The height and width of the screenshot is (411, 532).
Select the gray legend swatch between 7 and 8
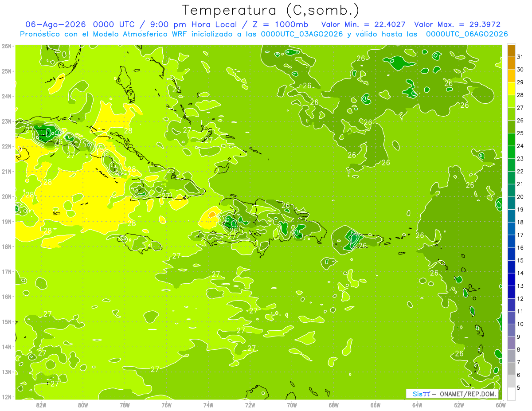(511, 356)
